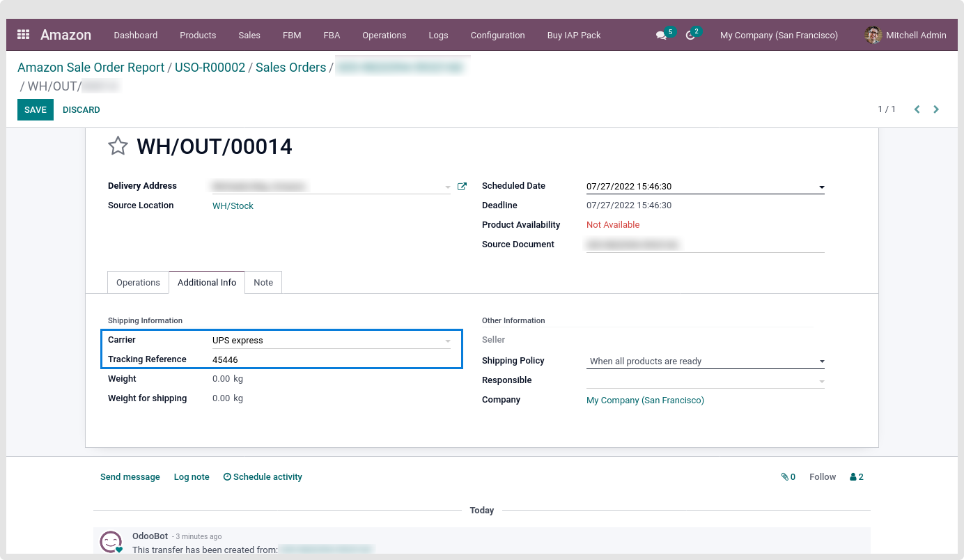The width and height of the screenshot is (964, 560).
Task: Switch to the Note tab
Action: (263, 283)
